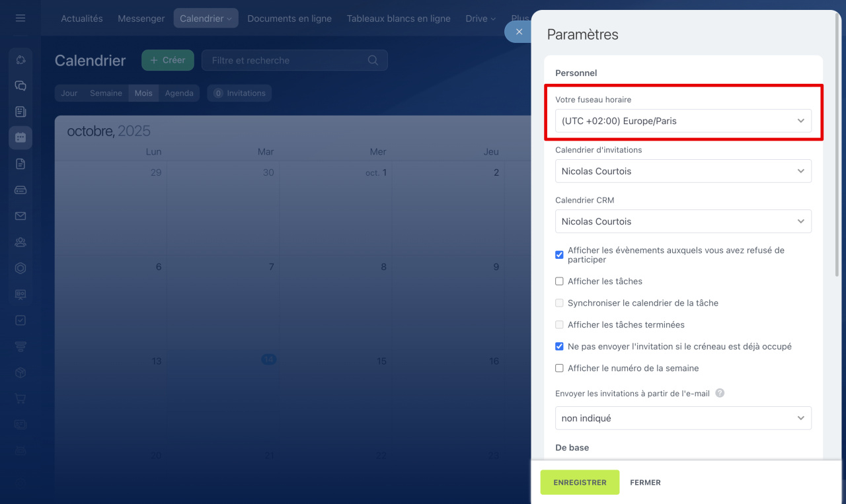Open the Messenger menu item

(x=141, y=18)
